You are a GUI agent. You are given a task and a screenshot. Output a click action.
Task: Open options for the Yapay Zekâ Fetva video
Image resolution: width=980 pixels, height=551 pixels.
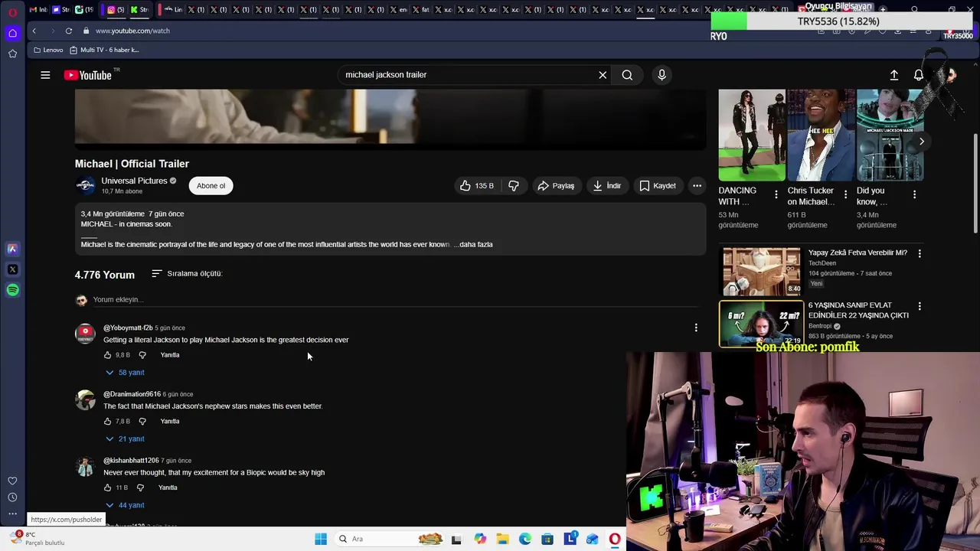coord(920,253)
